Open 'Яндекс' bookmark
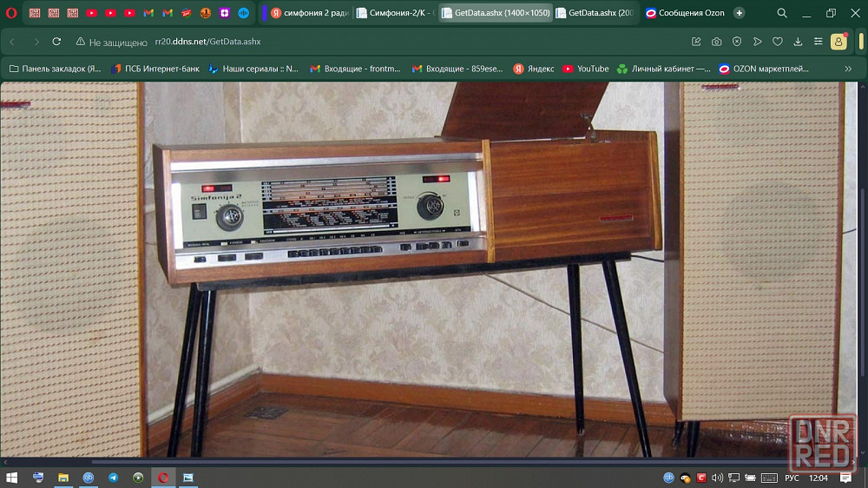This screenshot has width=868, height=488. click(534, 69)
